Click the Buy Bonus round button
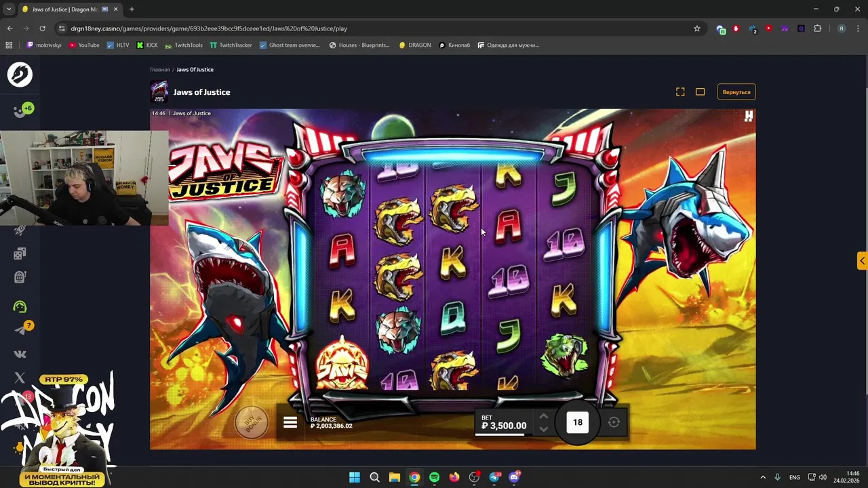 click(252, 424)
